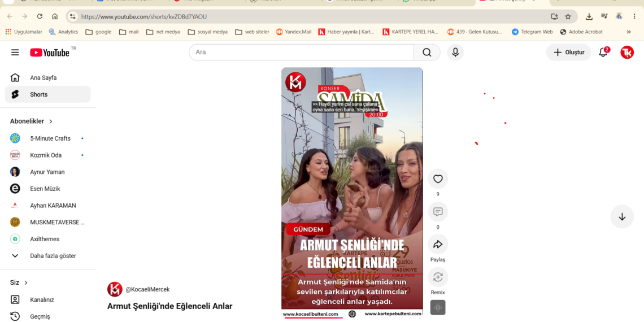The height and width of the screenshot is (322, 644).
Task: Open the Aynur Yaman subscription
Action: [47, 172]
